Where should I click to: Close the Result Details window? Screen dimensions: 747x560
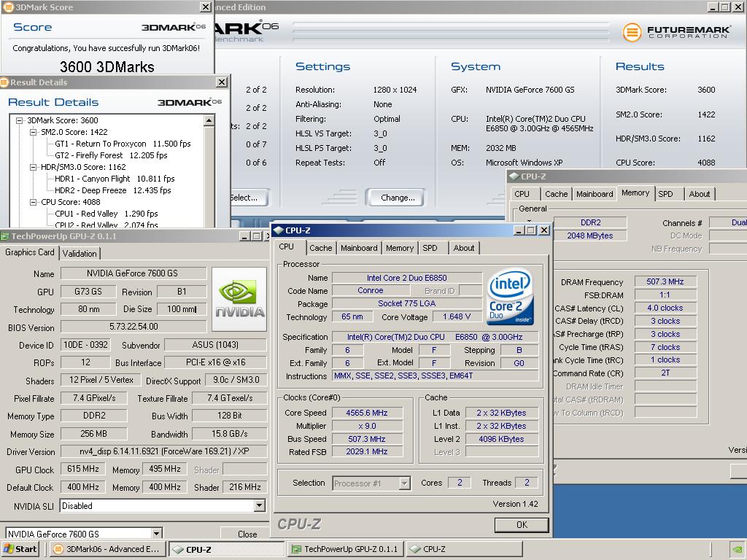coord(222,82)
